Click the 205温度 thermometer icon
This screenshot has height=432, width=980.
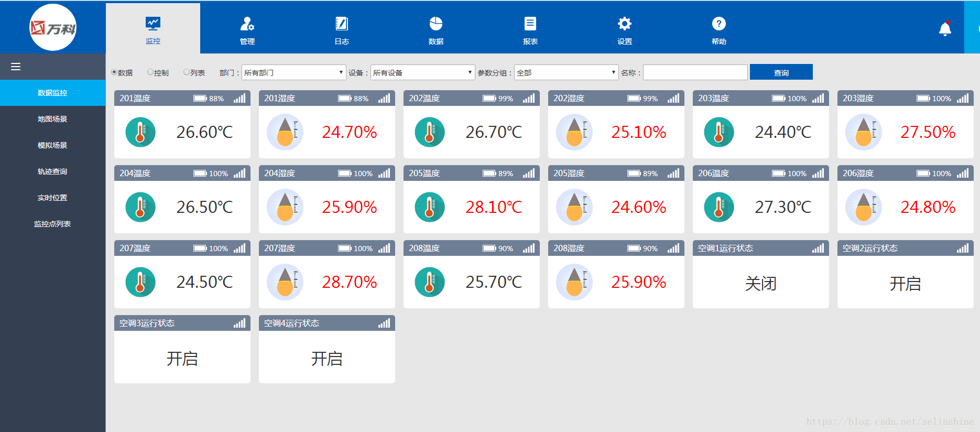(x=430, y=207)
